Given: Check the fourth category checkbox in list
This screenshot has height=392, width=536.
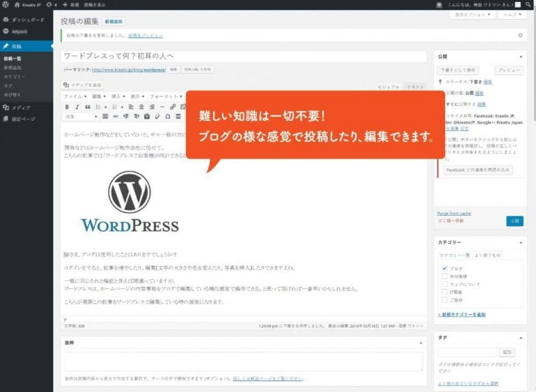Looking at the screenshot, I should pyautogui.click(x=444, y=292).
